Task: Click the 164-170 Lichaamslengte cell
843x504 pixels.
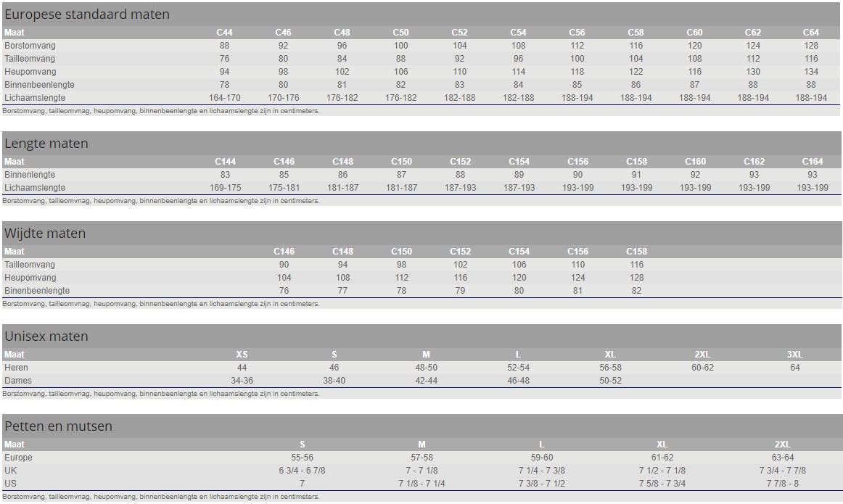Action: pos(224,98)
